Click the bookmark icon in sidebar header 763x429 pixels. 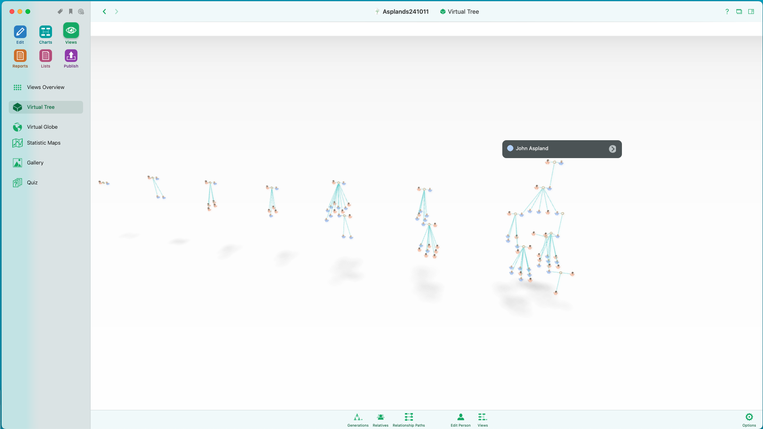tap(71, 11)
